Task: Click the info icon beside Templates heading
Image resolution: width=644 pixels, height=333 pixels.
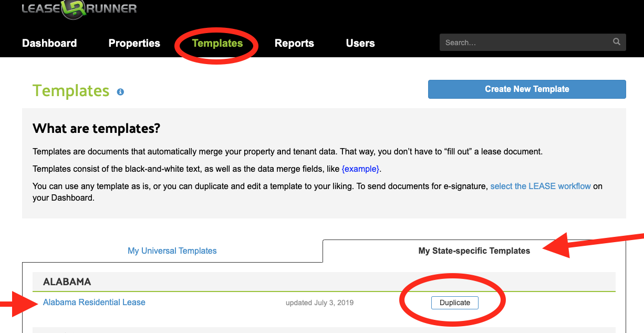Action: 120,92
